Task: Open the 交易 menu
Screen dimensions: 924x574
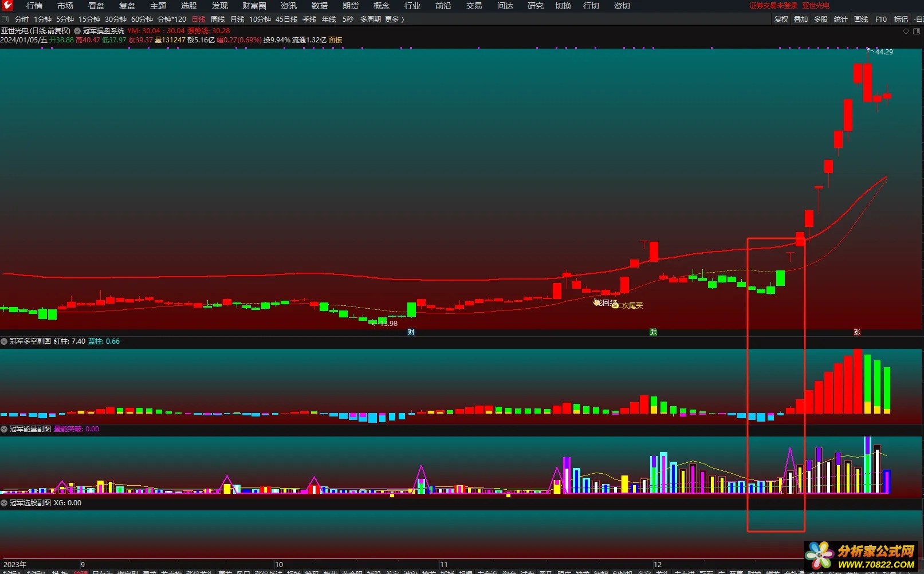Action: (474, 6)
